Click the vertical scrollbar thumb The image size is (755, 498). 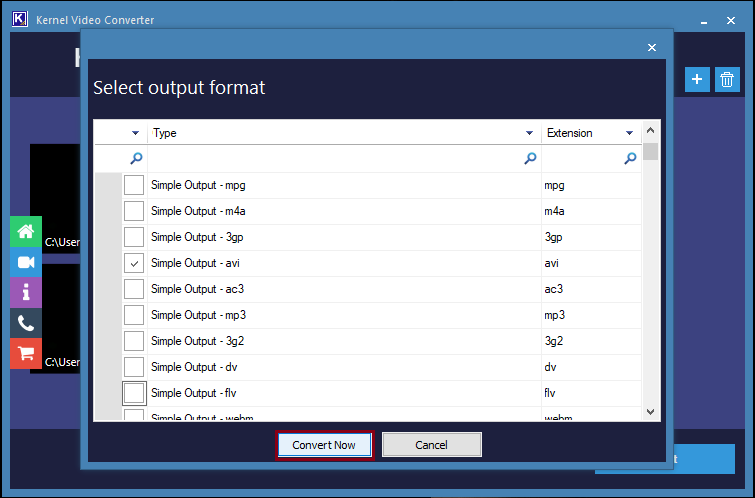651,152
